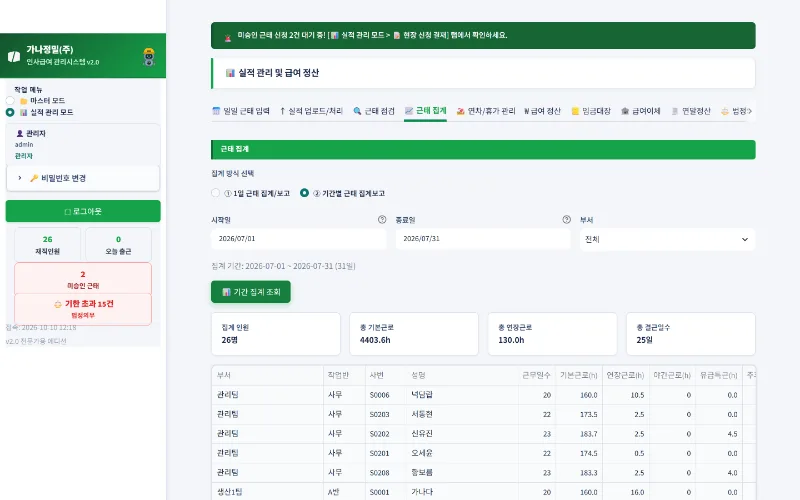This screenshot has height=500, width=800.
Task: Select ① 1일 근태 집계/보고 radio option
Action: point(215,193)
